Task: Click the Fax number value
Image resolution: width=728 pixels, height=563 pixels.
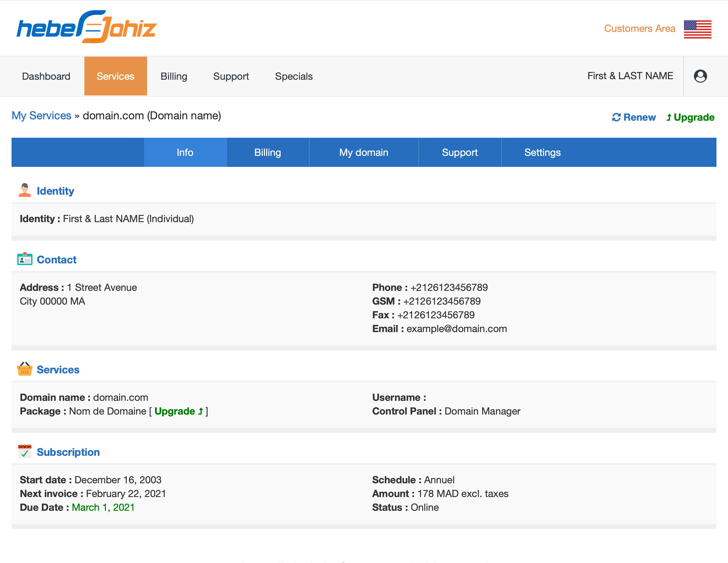Action: click(436, 315)
